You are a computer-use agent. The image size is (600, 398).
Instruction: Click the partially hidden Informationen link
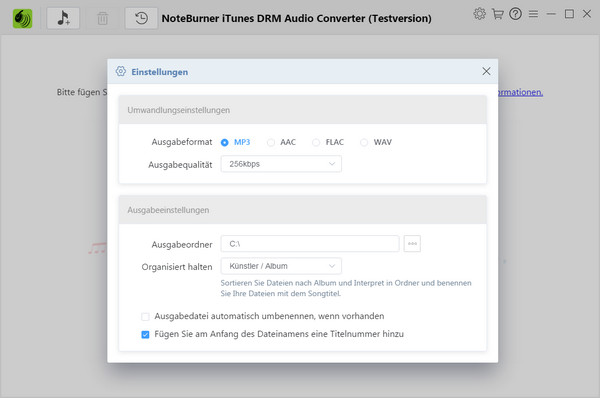520,92
